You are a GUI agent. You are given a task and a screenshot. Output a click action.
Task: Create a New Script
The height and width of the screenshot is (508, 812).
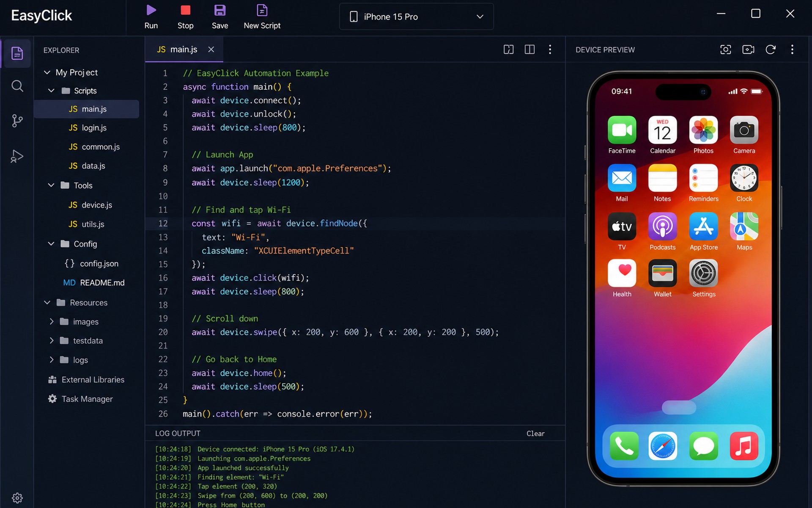[262, 17]
